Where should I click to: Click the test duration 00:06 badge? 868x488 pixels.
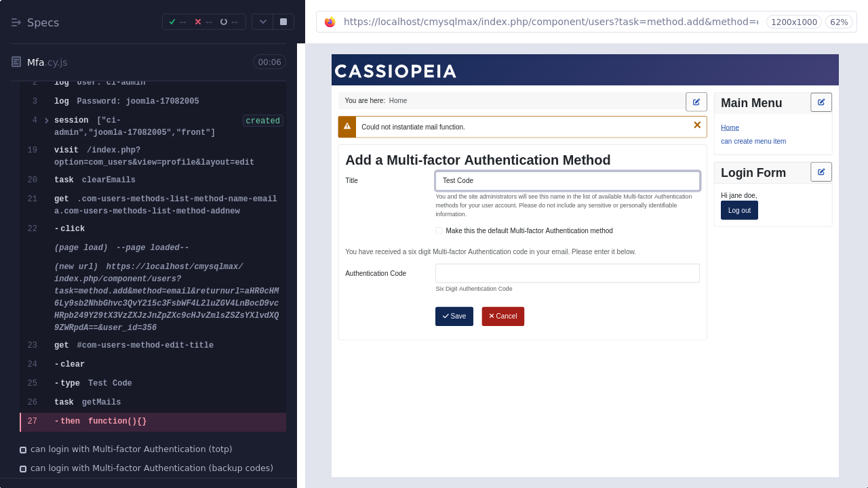pyautogui.click(x=269, y=62)
